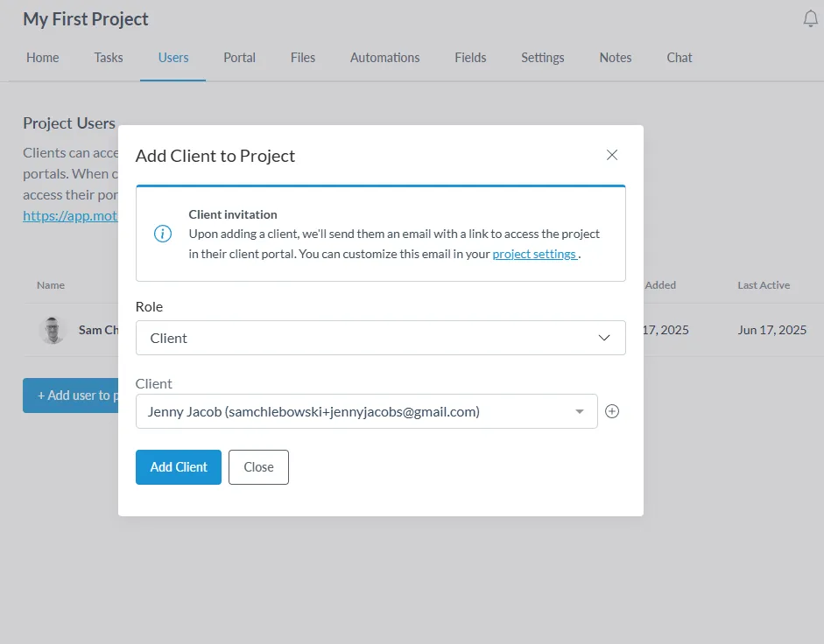
Task: Open the Notes tab
Action: coord(616,58)
